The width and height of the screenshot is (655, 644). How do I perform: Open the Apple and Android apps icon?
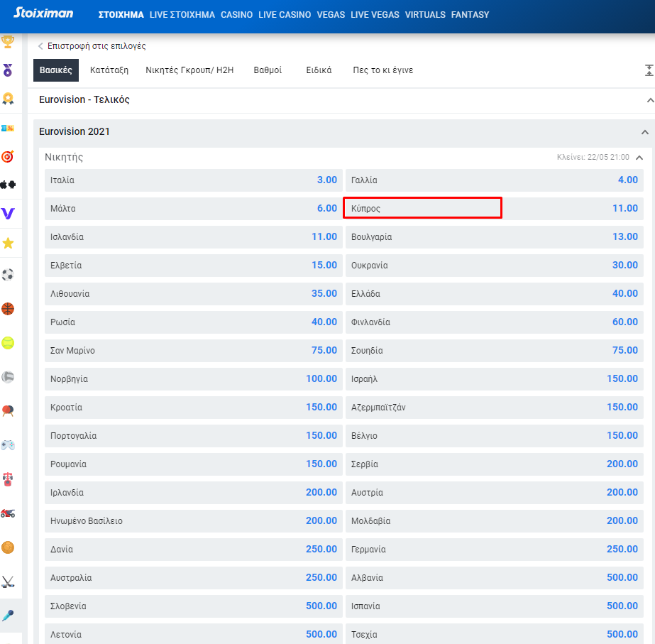point(8,185)
